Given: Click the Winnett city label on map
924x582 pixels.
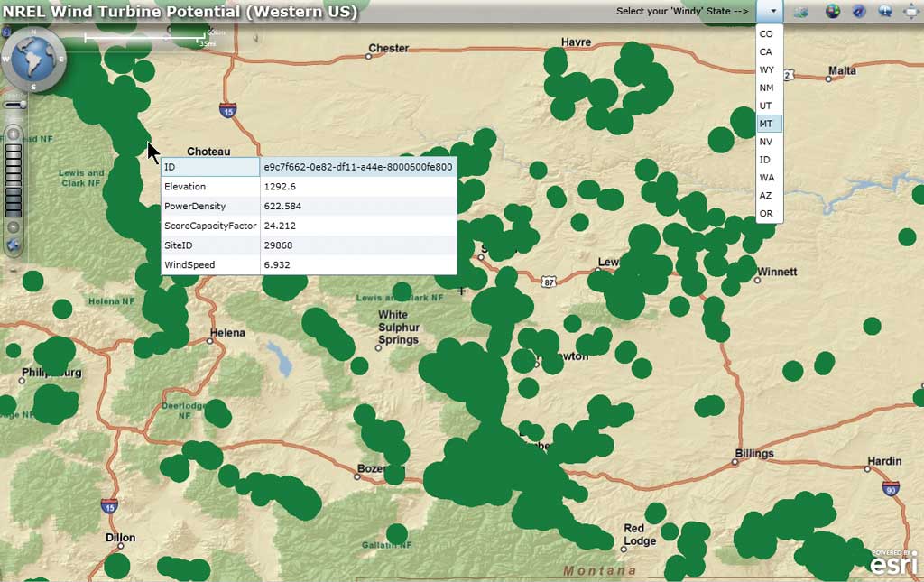Looking at the screenshot, I should pyautogui.click(x=777, y=272).
